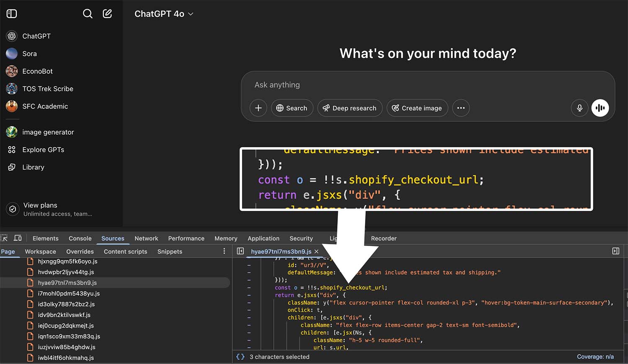The width and height of the screenshot is (628, 364).
Task: Open ChatGPT in the sidebar
Action: coord(36,36)
